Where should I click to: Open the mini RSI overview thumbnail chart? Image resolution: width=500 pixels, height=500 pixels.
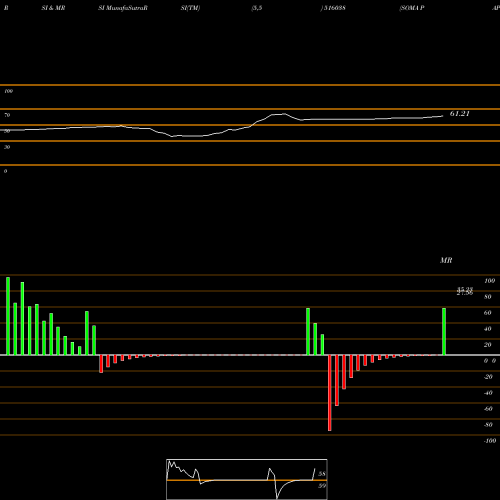(247, 479)
